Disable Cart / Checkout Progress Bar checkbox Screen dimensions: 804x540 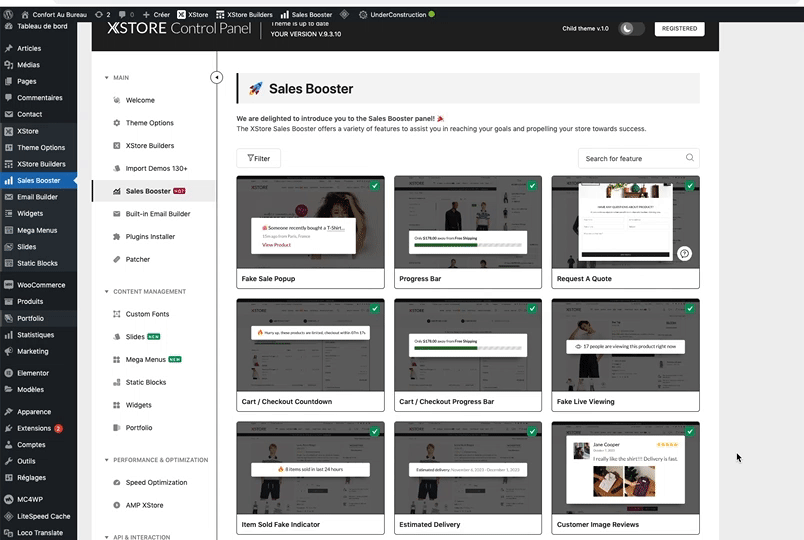coord(532,309)
